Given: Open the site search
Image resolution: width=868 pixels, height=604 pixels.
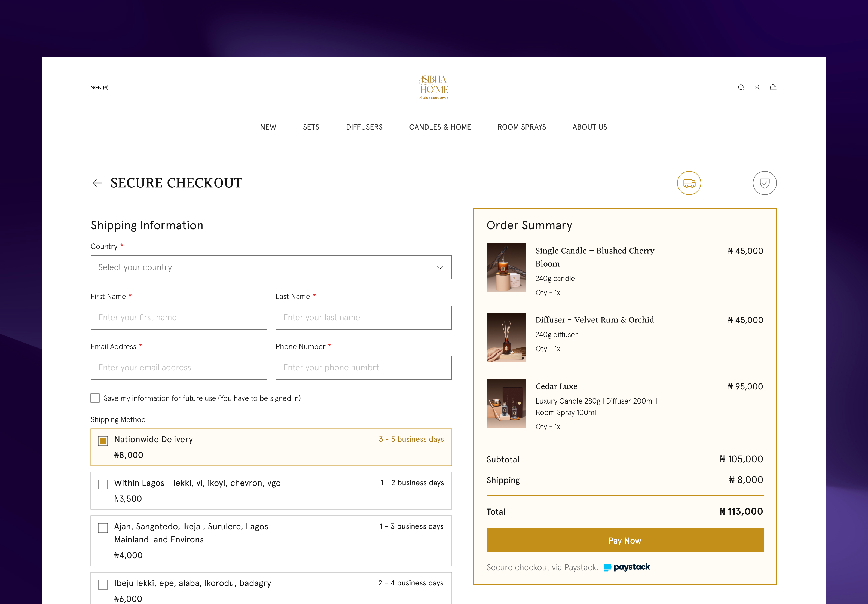Looking at the screenshot, I should click(x=741, y=87).
